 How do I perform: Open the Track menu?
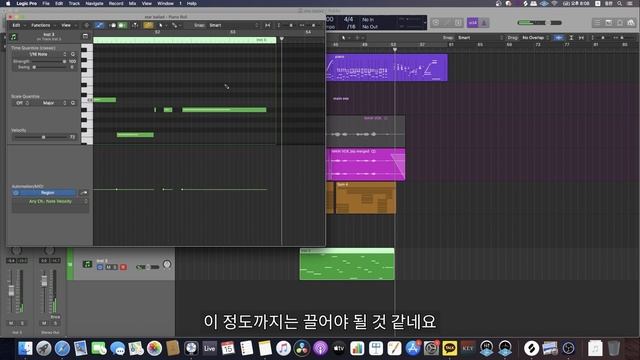[74, 3]
